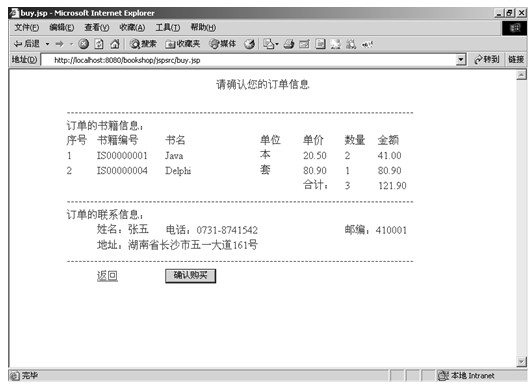The width and height of the screenshot is (528, 386).
Task: Expand the Back button history dropdown arrow
Action: tap(47, 44)
